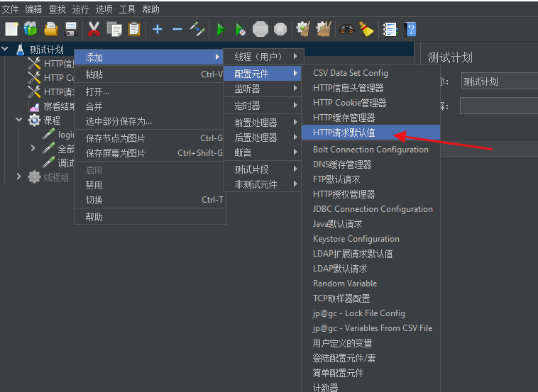Reset search with the yellow broom icon
This screenshot has height=392, width=538.
click(366, 29)
